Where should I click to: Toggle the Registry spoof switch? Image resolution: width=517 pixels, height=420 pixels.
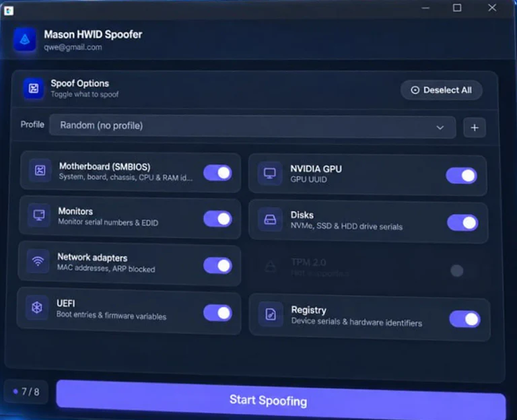point(465,319)
